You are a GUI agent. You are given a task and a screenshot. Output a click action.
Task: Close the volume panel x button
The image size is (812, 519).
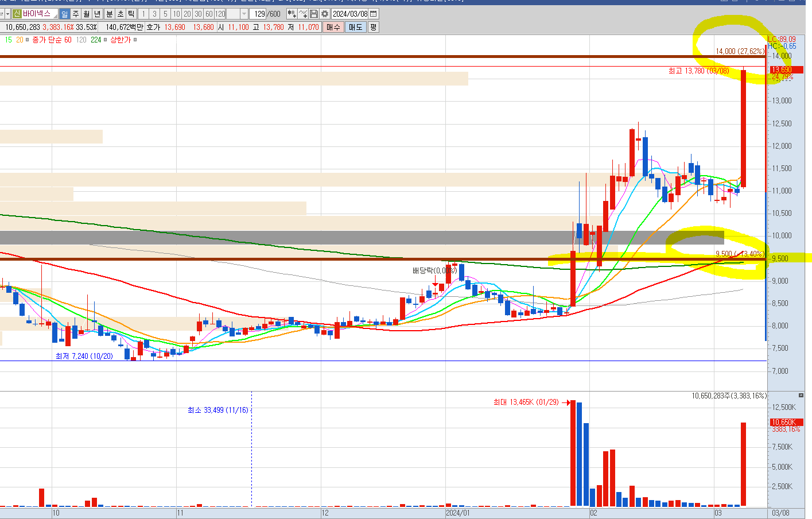pyautogui.click(x=801, y=395)
